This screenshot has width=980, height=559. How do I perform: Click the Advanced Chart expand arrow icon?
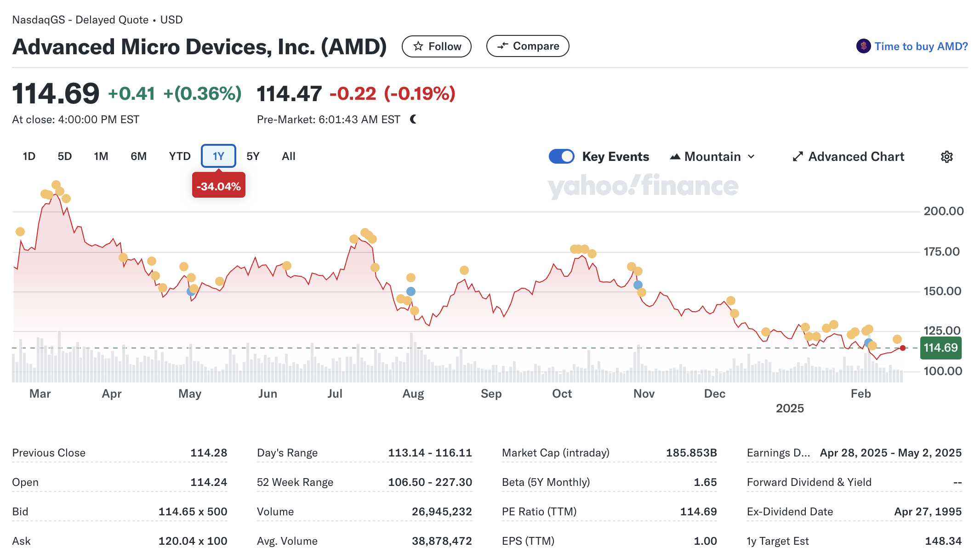point(798,157)
